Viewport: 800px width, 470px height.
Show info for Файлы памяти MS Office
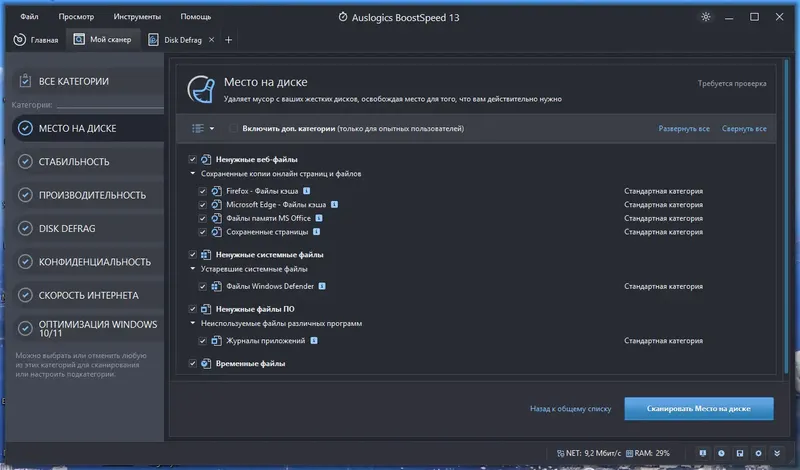click(319, 218)
